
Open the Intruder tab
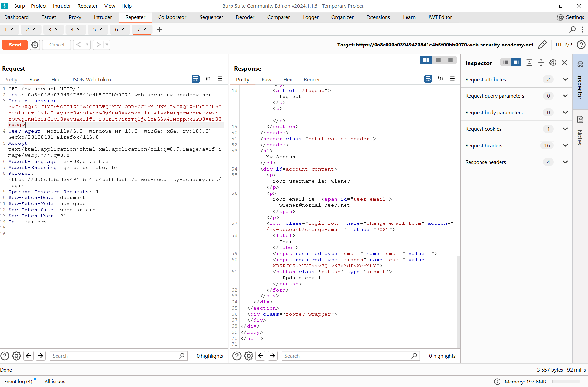click(103, 17)
